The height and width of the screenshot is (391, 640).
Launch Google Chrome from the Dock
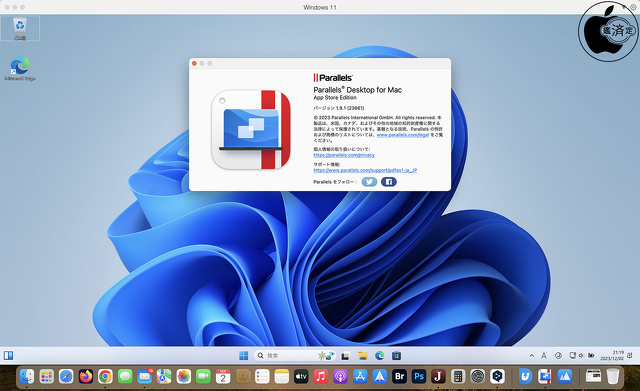coord(105,376)
